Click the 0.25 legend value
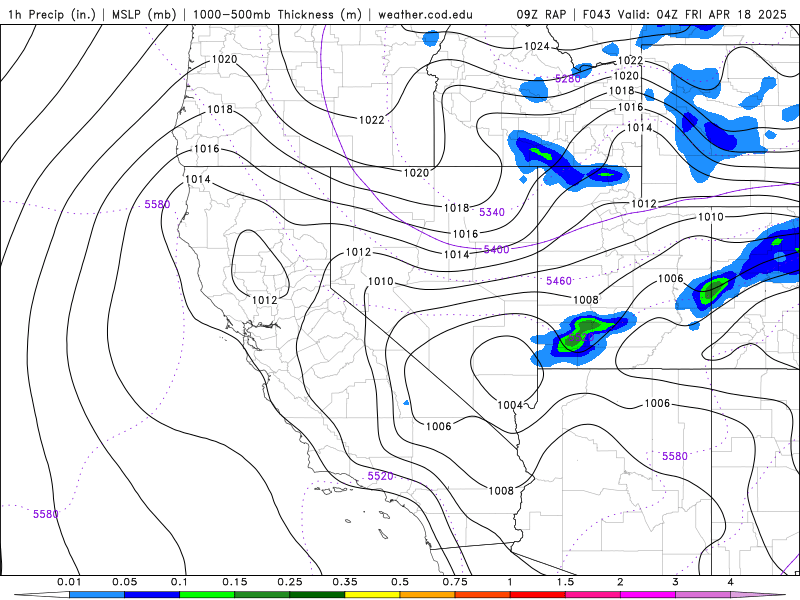 [290, 582]
